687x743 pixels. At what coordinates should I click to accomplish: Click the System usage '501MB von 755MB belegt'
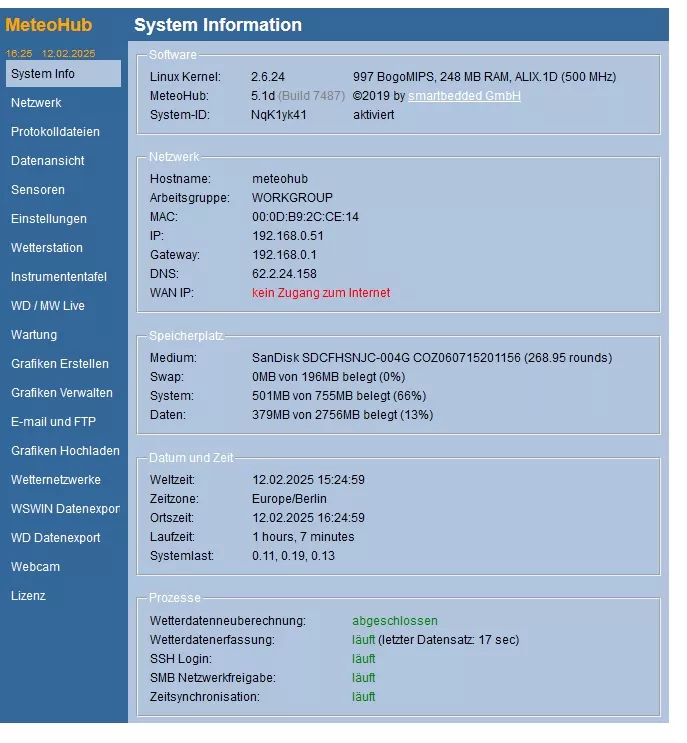(339, 396)
